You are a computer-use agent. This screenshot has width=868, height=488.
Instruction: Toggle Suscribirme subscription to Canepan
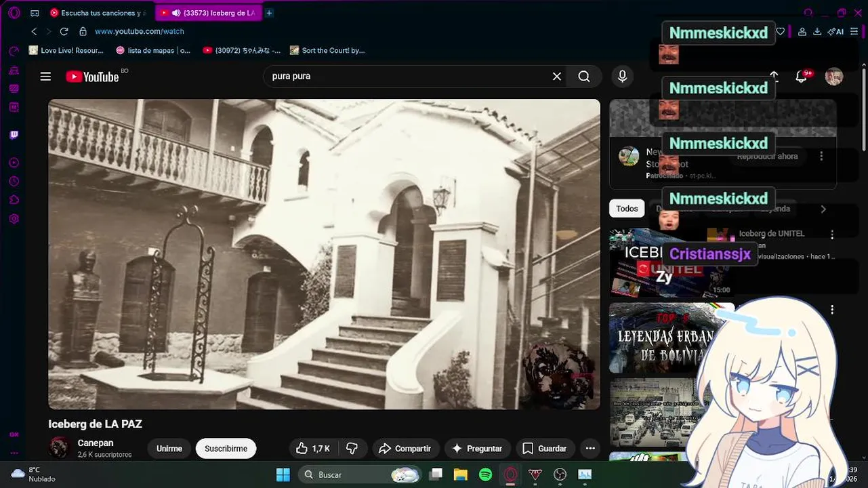(x=226, y=449)
